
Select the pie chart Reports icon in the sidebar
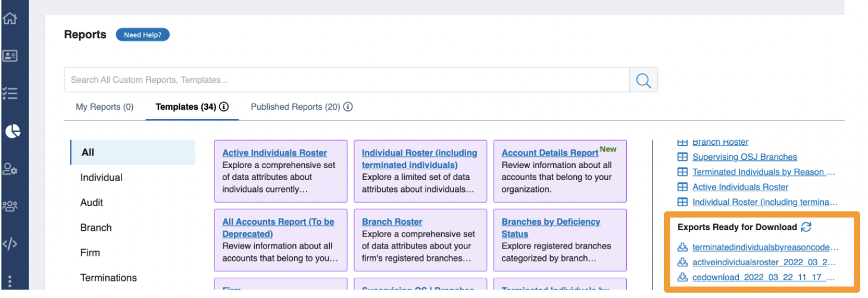[x=13, y=131]
